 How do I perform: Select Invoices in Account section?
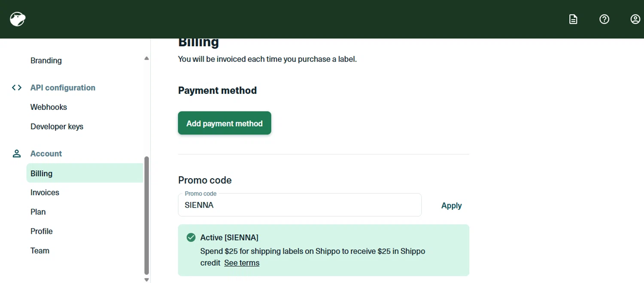pyautogui.click(x=45, y=193)
